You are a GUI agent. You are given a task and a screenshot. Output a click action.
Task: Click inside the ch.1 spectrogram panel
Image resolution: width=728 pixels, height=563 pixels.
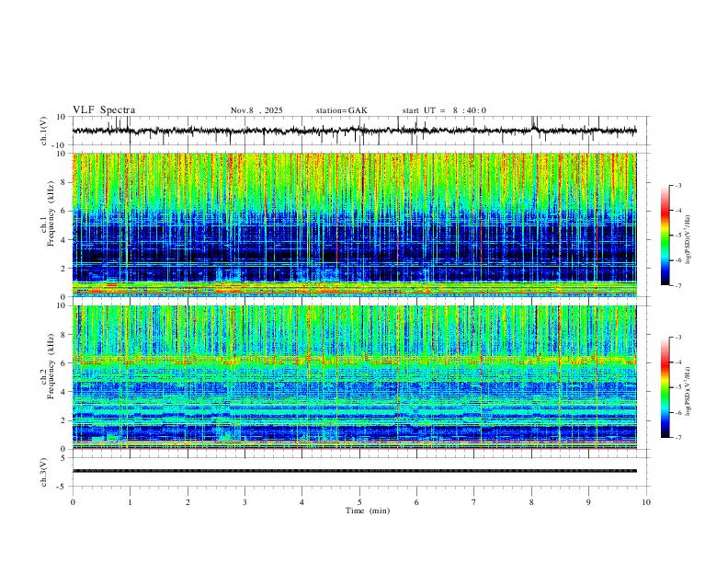point(354,224)
